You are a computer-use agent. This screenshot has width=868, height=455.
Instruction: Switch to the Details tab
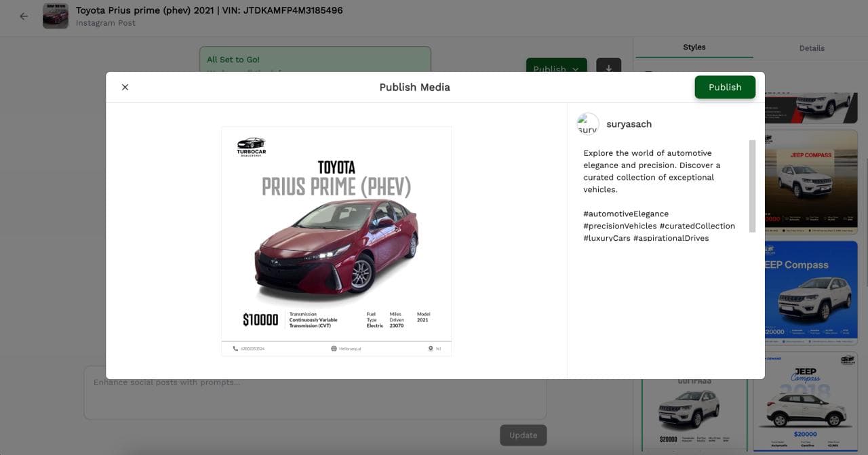(x=812, y=48)
